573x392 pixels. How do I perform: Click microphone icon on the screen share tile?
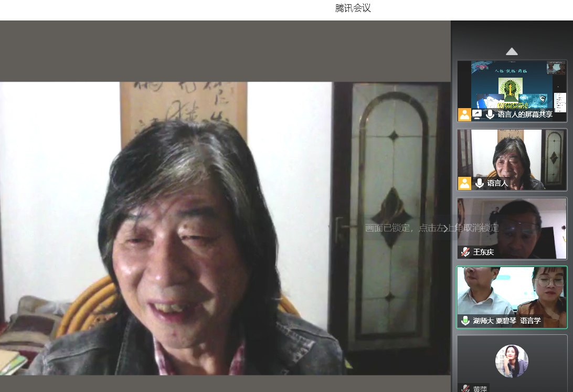pyautogui.click(x=490, y=114)
